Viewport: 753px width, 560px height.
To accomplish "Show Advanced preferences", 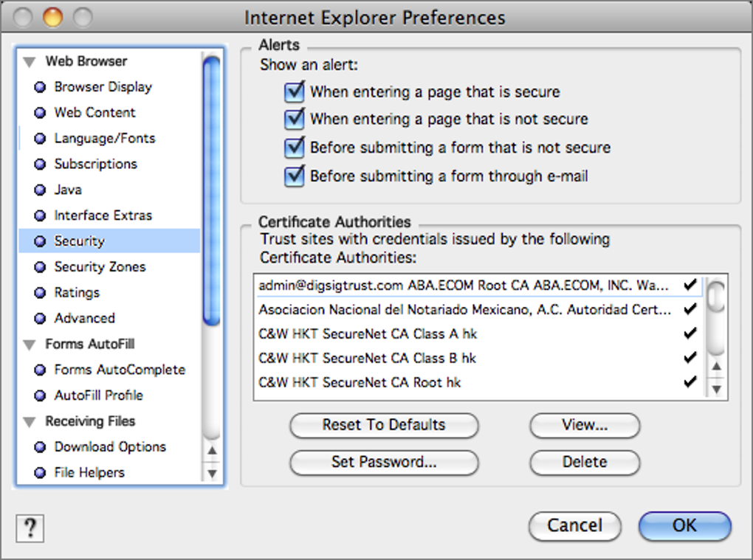I will click(84, 318).
